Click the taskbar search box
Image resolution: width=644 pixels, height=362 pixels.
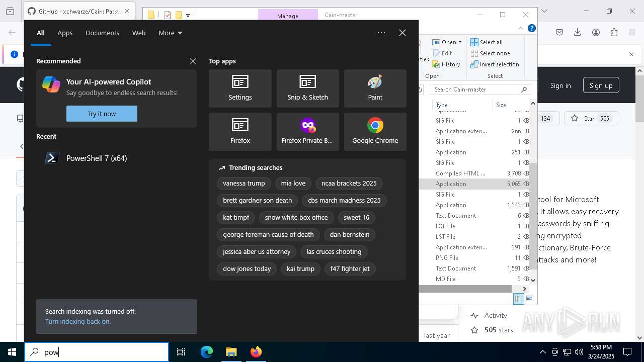click(x=97, y=352)
